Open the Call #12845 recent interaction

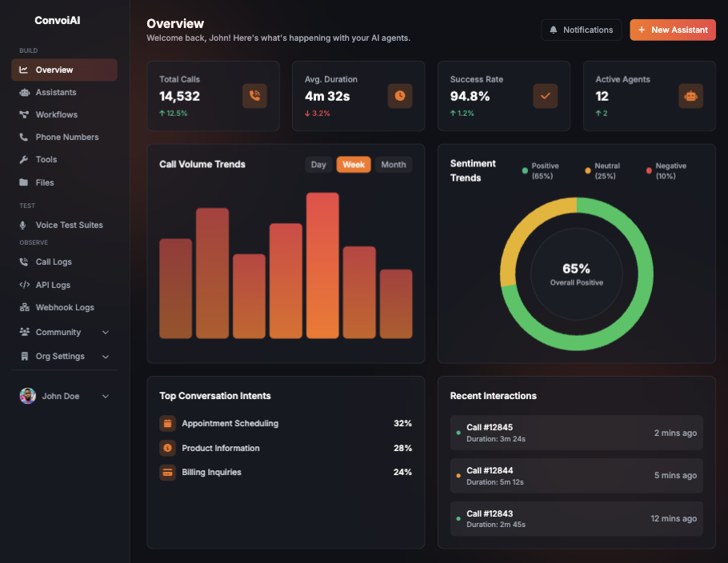click(576, 433)
